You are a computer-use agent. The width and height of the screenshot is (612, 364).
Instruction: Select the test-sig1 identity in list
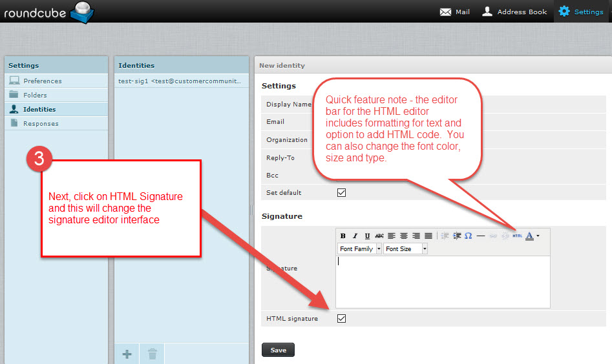pos(181,81)
